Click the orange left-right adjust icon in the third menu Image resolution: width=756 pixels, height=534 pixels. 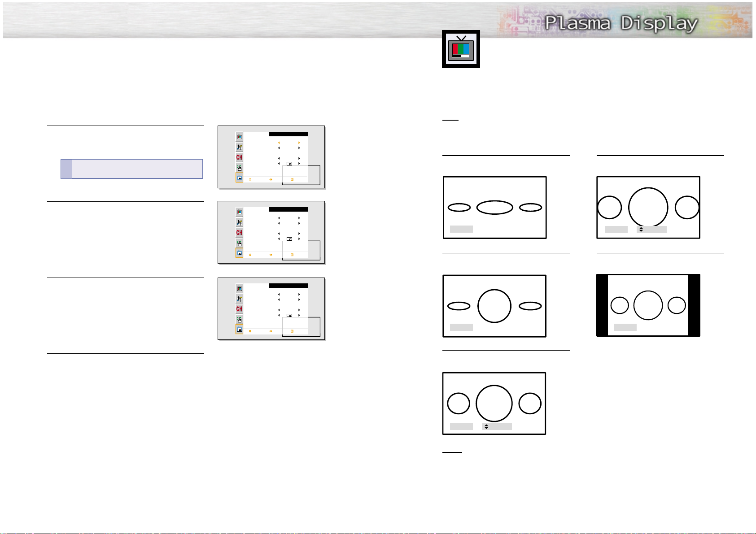click(x=271, y=331)
